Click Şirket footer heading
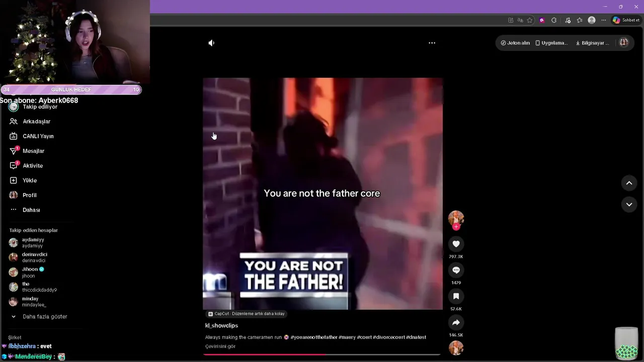644x362 pixels. click(x=15, y=338)
